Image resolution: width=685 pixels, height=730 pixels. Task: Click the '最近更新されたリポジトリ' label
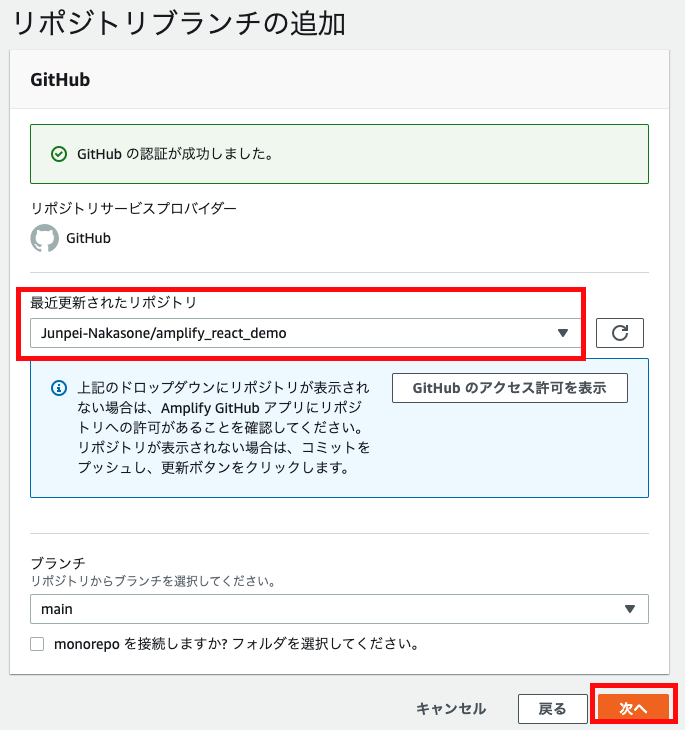[x=114, y=303]
